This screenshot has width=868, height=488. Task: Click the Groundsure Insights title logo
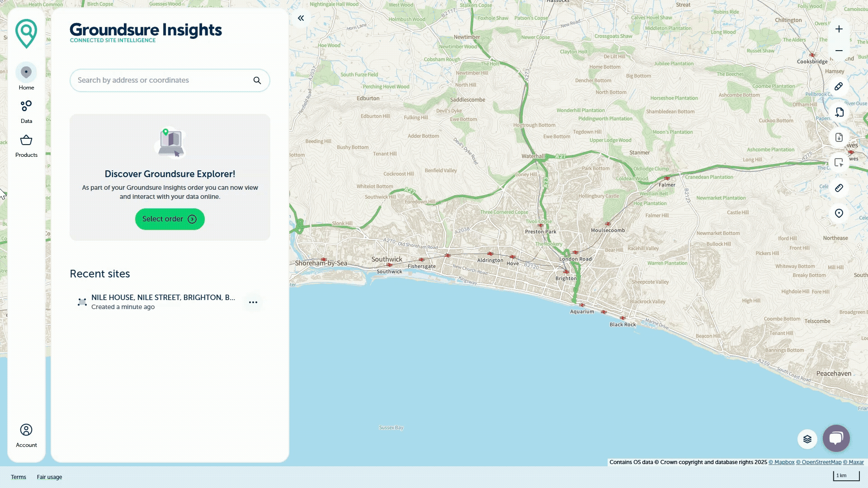[x=146, y=33]
